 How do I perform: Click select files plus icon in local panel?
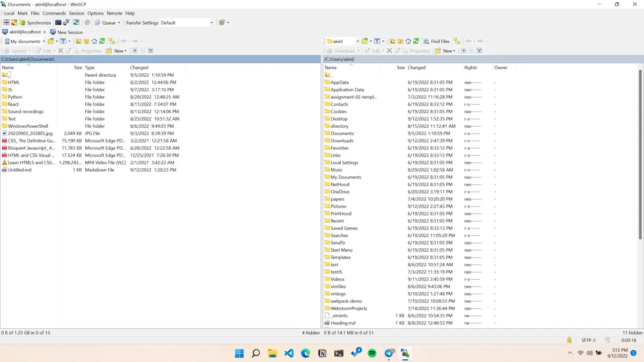[x=135, y=51]
